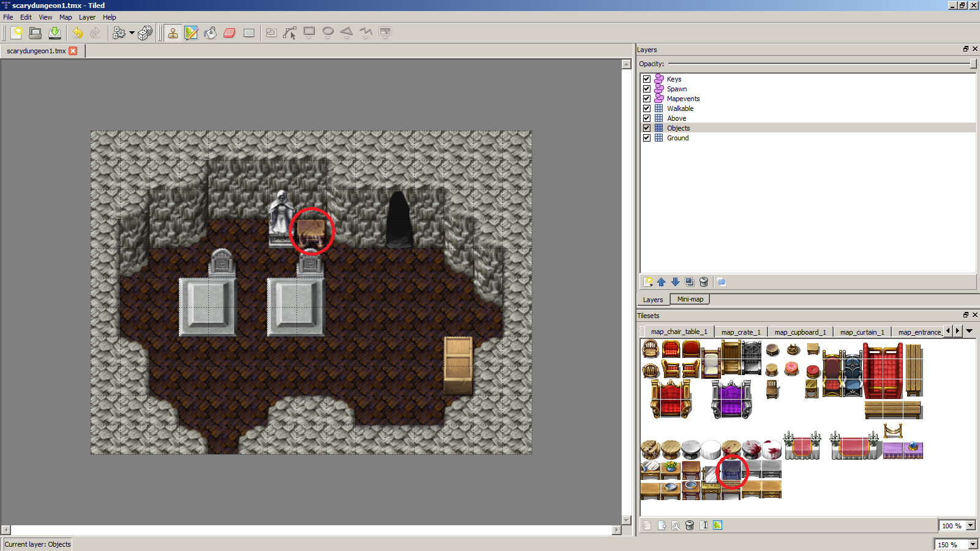980x551 pixels.
Task: Open tileset tabs list dropdown arrow
Action: coord(970,331)
